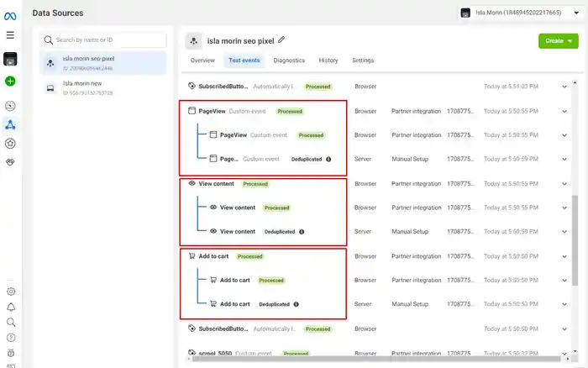Click the child View content Processed eye icon

[x=213, y=207]
